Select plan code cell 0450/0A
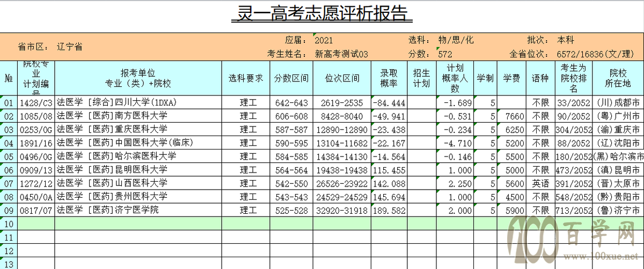 (x=36, y=196)
